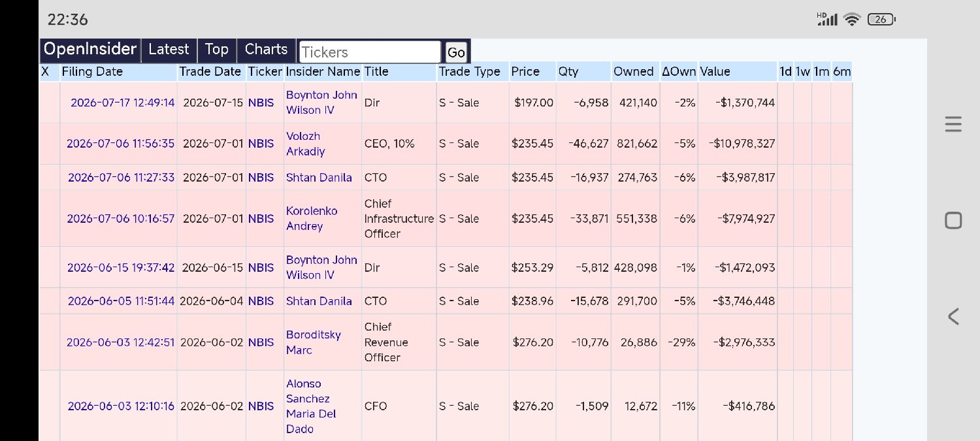Tap the Android back arrow icon
The width and height of the screenshot is (980, 441).
click(953, 317)
